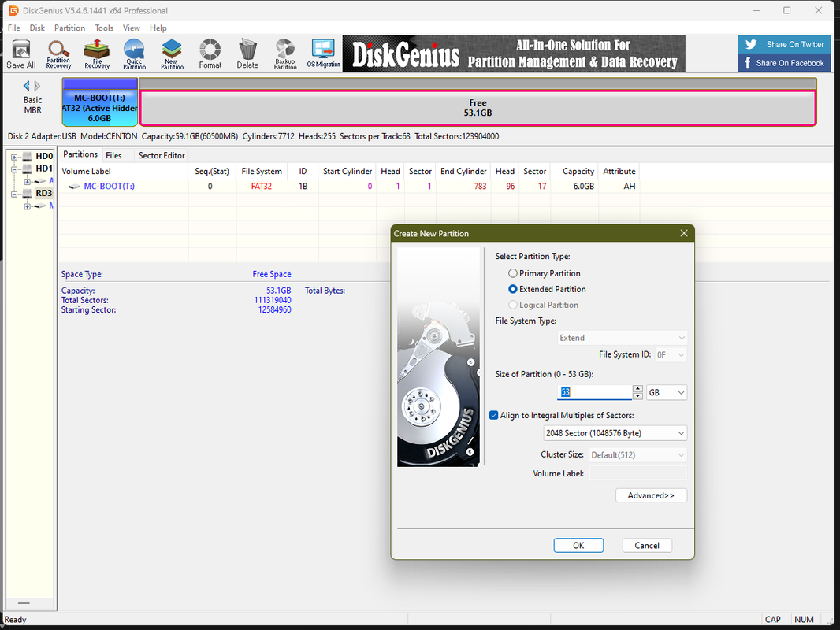840x630 pixels.
Task: Launch the OS Migration tool
Action: pos(324,54)
